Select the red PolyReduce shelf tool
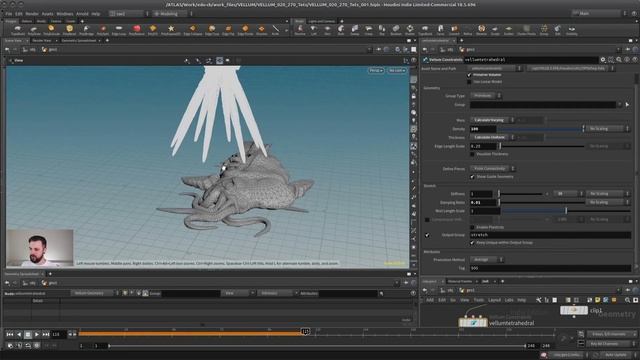Image resolution: width=640 pixels, height=360 pixels. [x=137, y=29]
